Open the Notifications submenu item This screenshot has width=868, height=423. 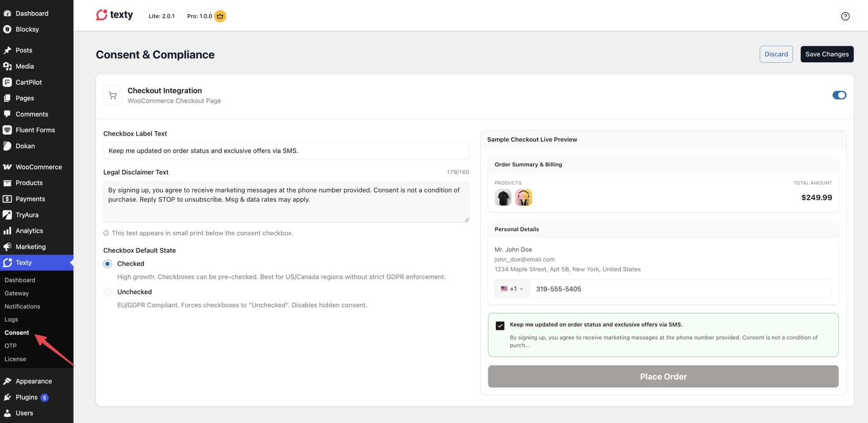22,306
